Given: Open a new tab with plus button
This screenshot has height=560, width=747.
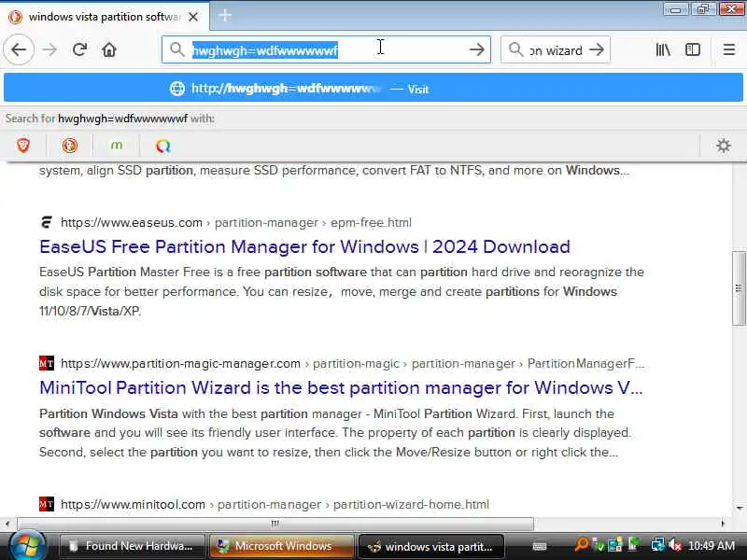Looking at the screenshot, I should (x=225, y=16).
